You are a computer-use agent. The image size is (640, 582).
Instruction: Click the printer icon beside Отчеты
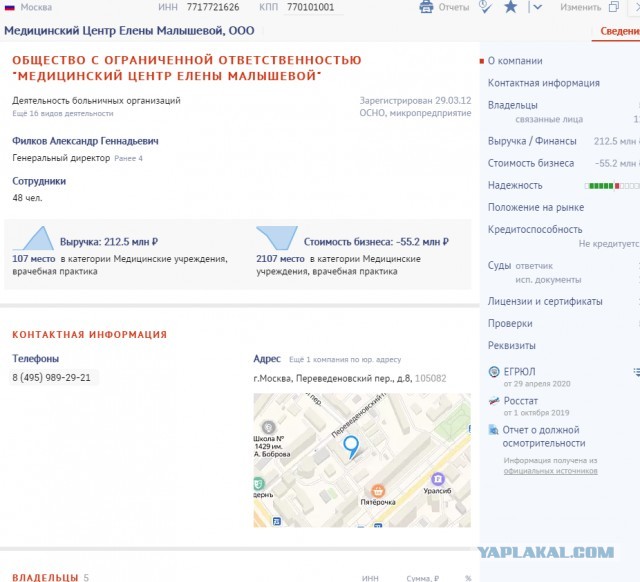[x=426, y=7]
